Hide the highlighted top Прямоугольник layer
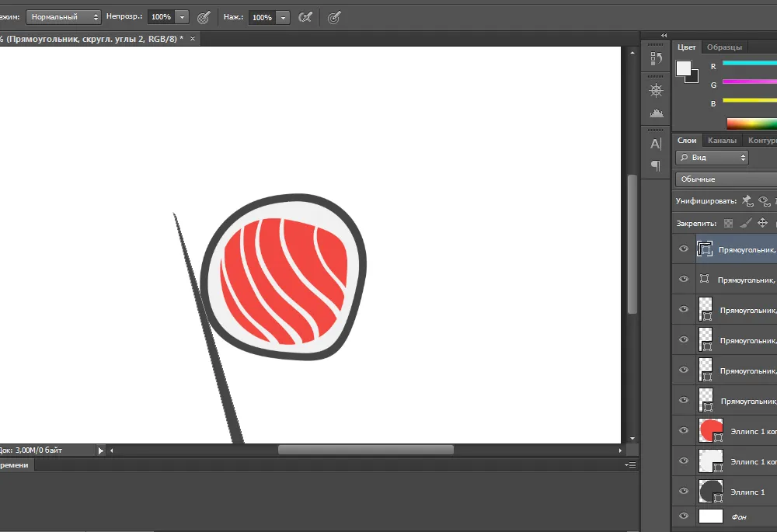 (x=684, y=249)
